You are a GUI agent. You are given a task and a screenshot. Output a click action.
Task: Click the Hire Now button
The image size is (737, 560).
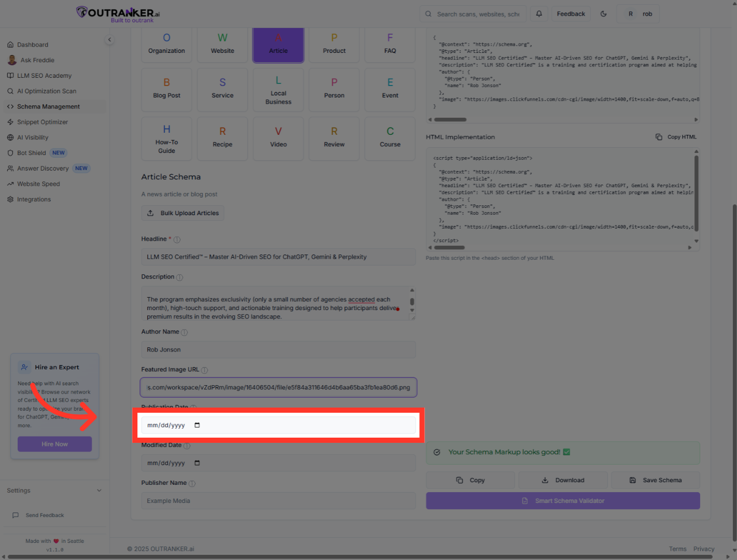point(55,444)
